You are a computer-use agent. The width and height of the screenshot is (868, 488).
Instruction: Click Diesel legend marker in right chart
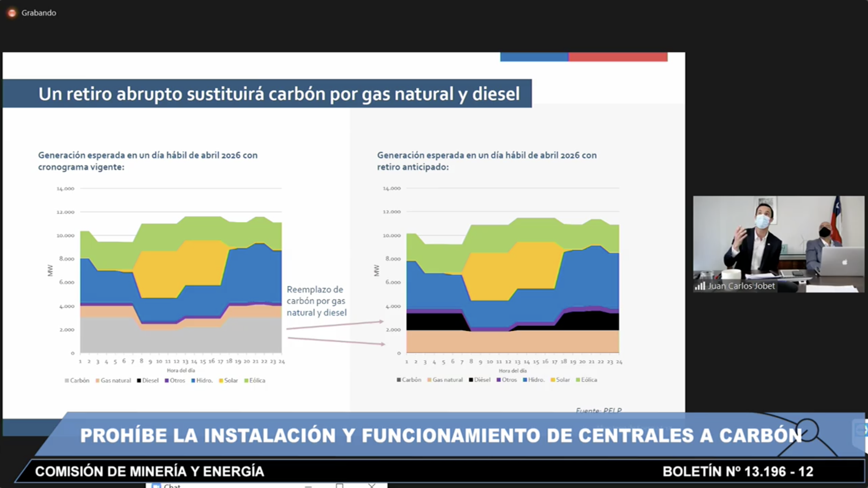(471, 380)
